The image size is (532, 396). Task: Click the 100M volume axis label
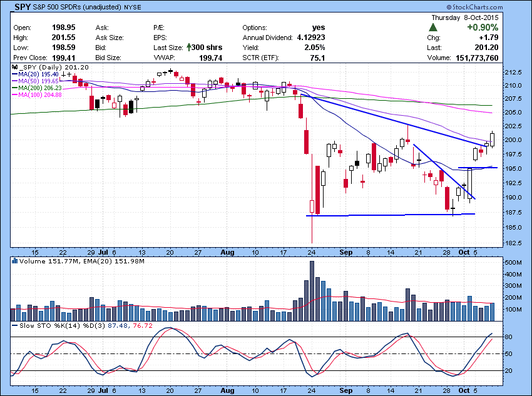(x=513, y=310)
